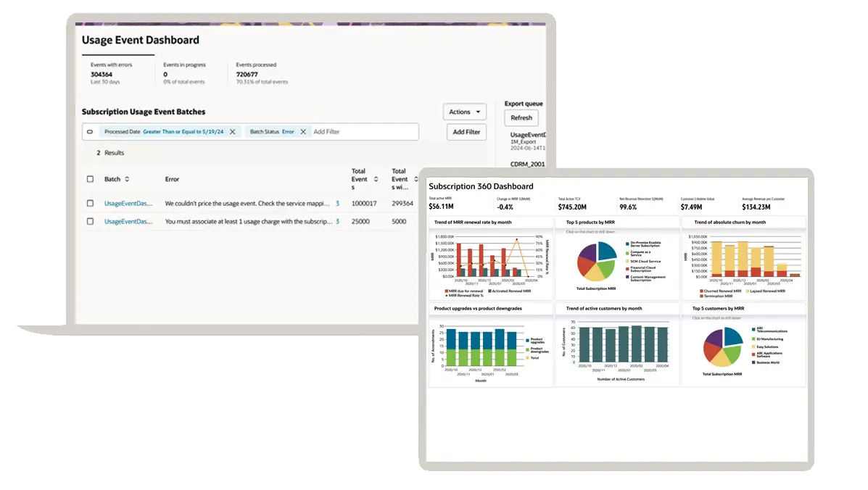The height and width of the screenshot is (490, 868).
Task: Check the first UsageEventDas batch row
Action: [90, 204]
